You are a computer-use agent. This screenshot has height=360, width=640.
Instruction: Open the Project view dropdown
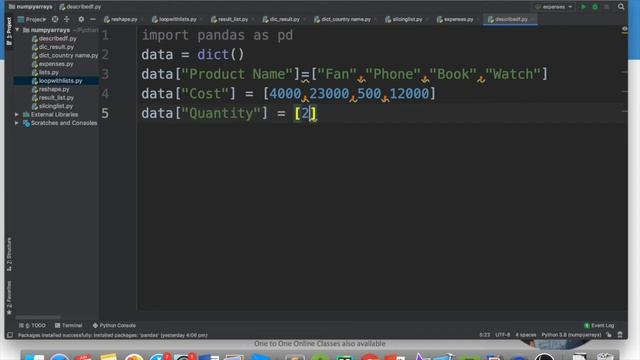coord(31,19)
